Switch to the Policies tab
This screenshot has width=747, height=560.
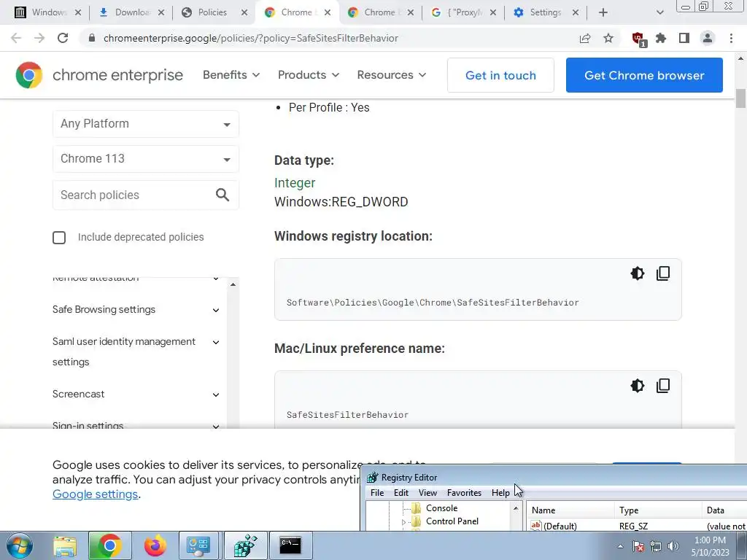[214, 12]
